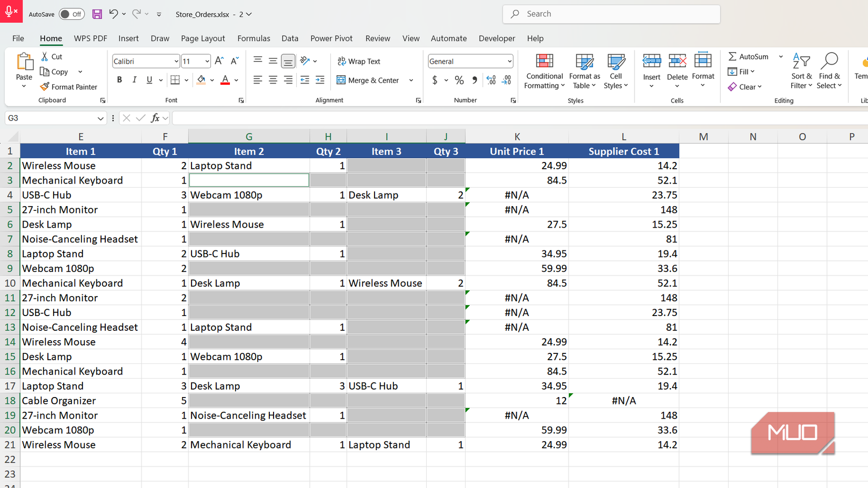Screen dimensions: 868x488
Task: Open the Page Layout tab
Action: pos(203,38)
